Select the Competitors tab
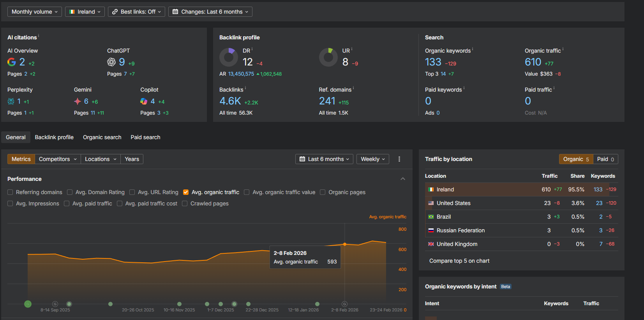This screenshot has height=320, width=644. [x=58, y=159]
